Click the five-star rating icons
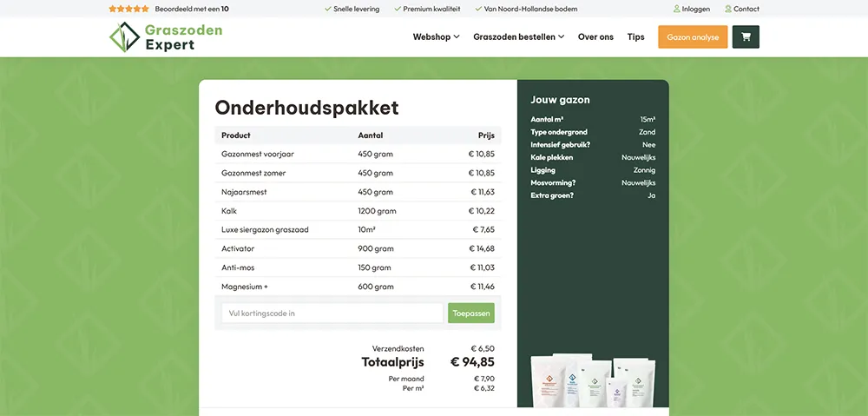 (x=128, y=9)
